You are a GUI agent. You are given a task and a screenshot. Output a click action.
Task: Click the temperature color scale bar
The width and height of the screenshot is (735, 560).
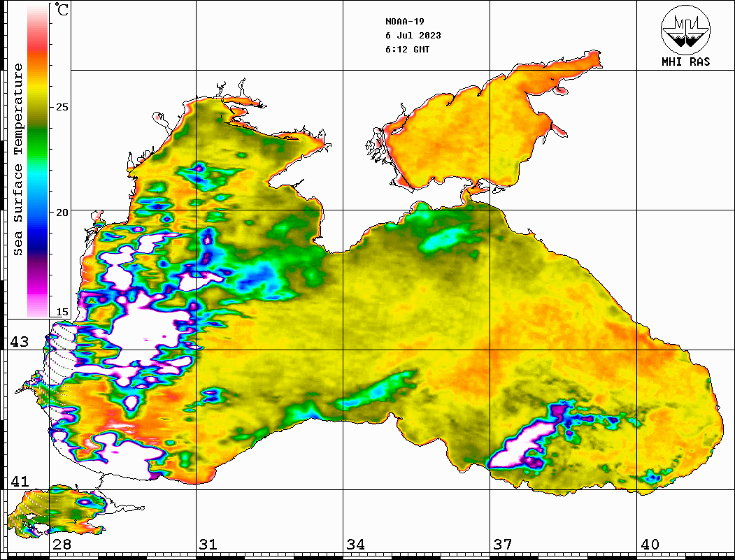pyautogui.click(x=38, y=161)
